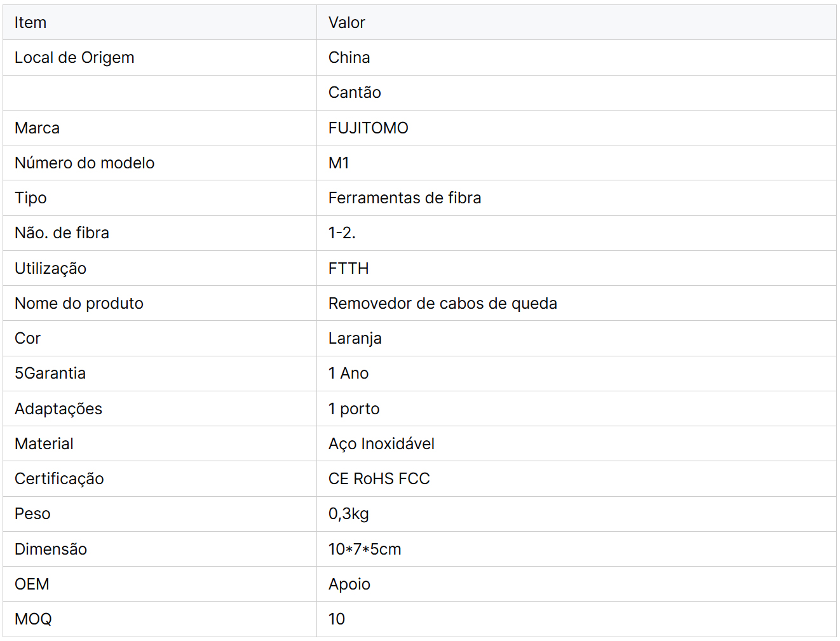Click the '1 Ano' warranty value
Viewport: 840px width, 641px height.
tap(348, 374)
